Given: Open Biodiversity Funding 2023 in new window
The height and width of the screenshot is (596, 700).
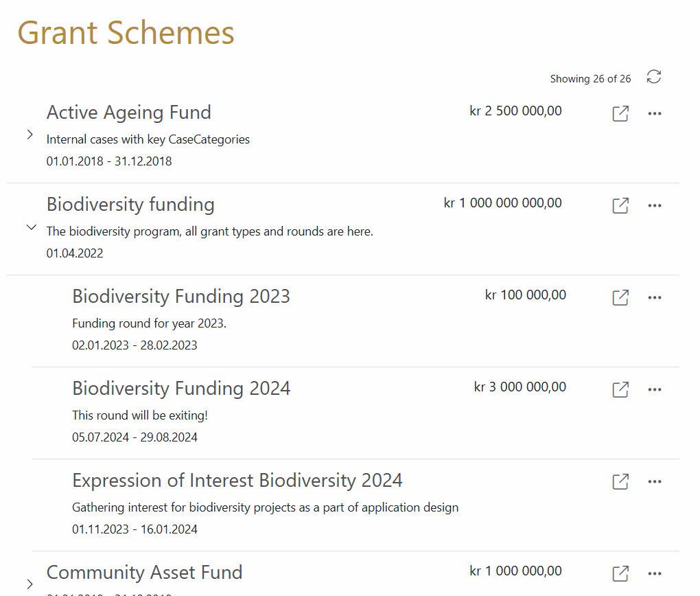Looking at the screenshot, I should tap(620, 297).
